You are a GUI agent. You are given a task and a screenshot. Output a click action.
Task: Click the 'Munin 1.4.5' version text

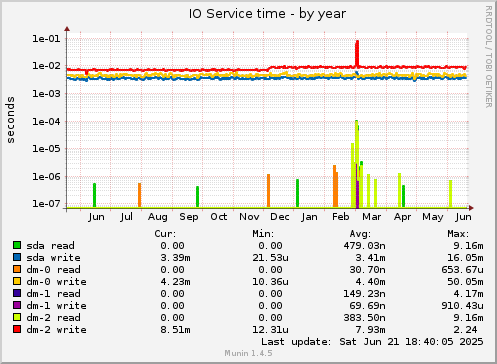click(248, 353)
